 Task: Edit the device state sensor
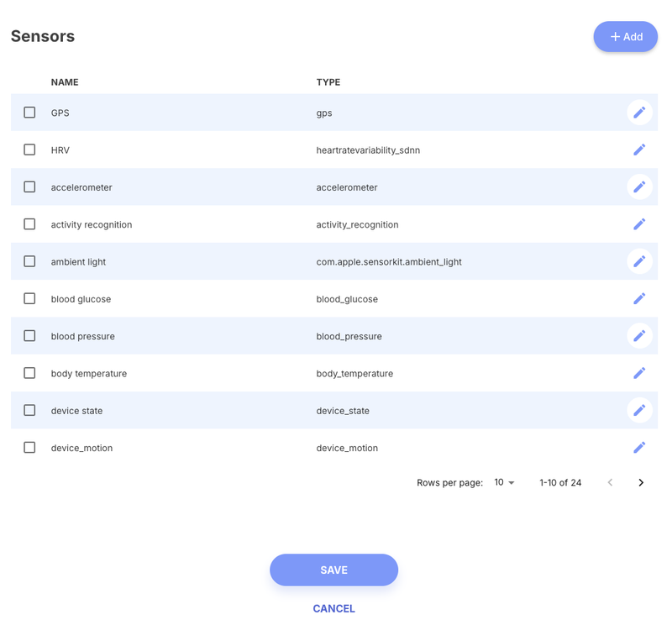(640, 410)
